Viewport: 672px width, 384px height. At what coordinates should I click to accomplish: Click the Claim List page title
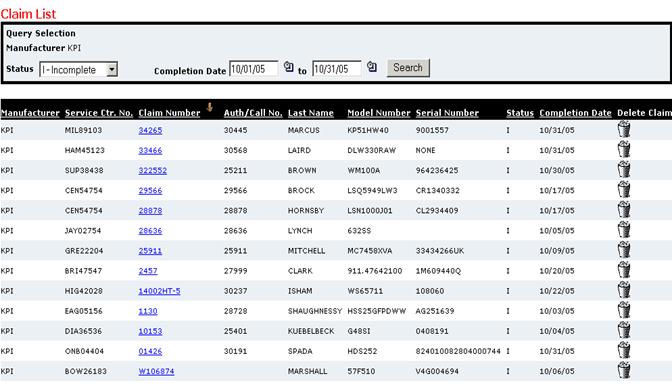coord(28,14)
